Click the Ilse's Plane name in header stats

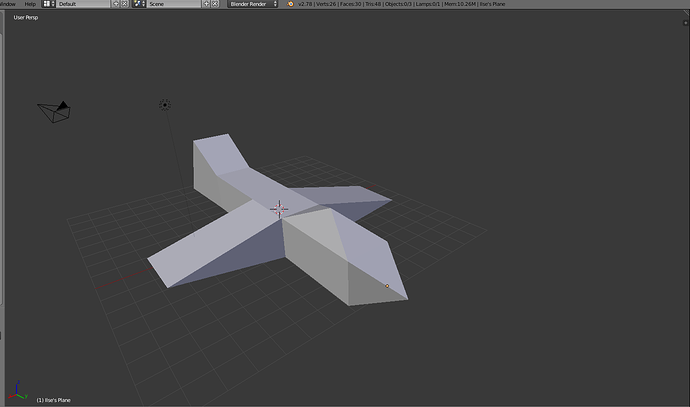click(x=492, y=4)
